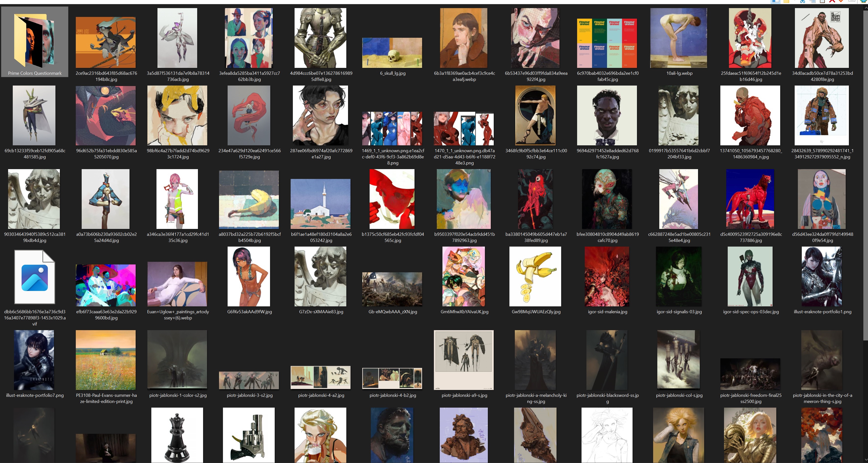Click the scissors Cut icon in toolbar
This screenshot has width=868, height=463.
coord(803,1)
